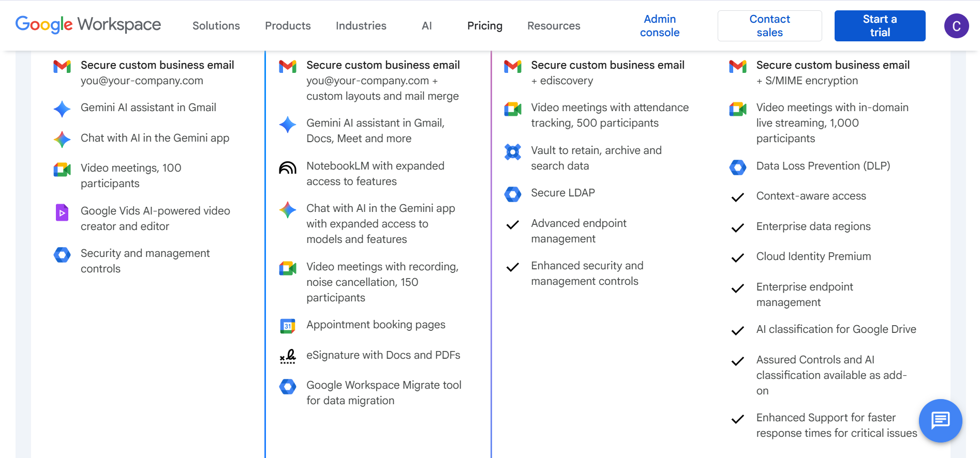Click checkmark beside Enhanced Support for faster response

738,419
